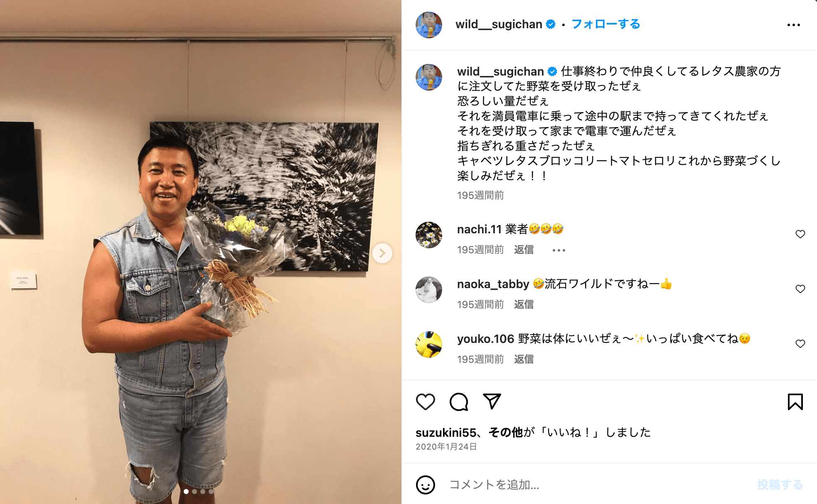Screen dimensions: 817x504
Task: Open the wild__sugichan header profile picture
Action: 429,25
